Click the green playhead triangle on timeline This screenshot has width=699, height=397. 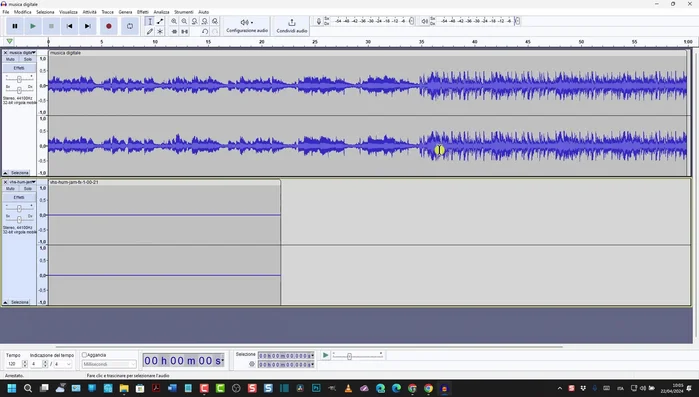9,41
